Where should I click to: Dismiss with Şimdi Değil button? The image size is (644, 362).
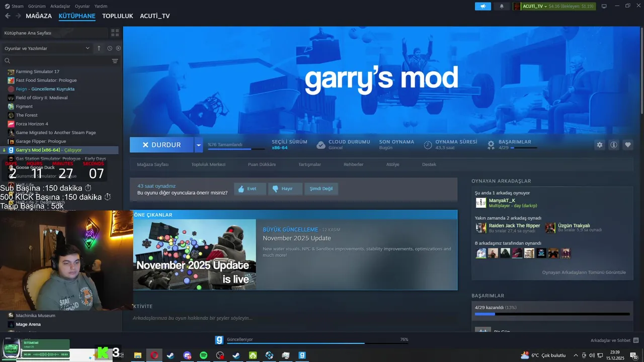pos(321,189)
